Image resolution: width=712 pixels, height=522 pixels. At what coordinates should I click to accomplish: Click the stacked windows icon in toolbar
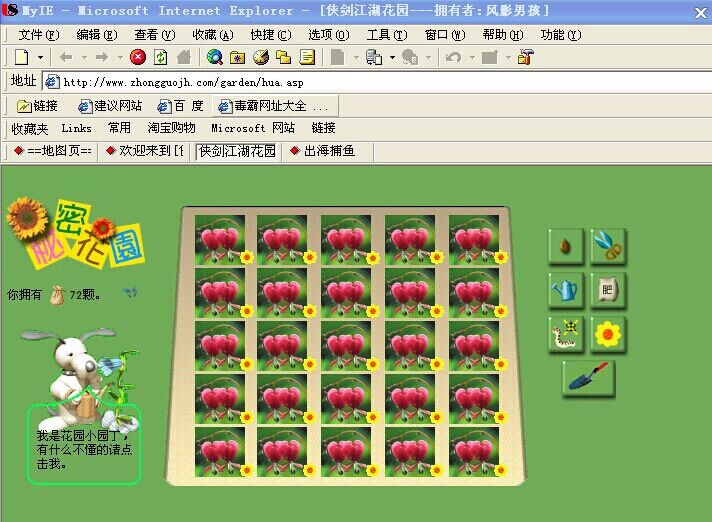click(x=284, y=57)
